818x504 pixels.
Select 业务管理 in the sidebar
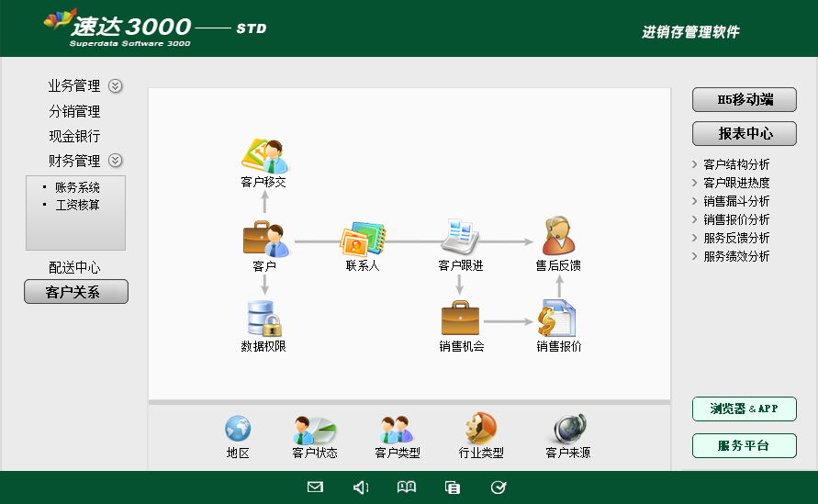(x=74, y=85)
